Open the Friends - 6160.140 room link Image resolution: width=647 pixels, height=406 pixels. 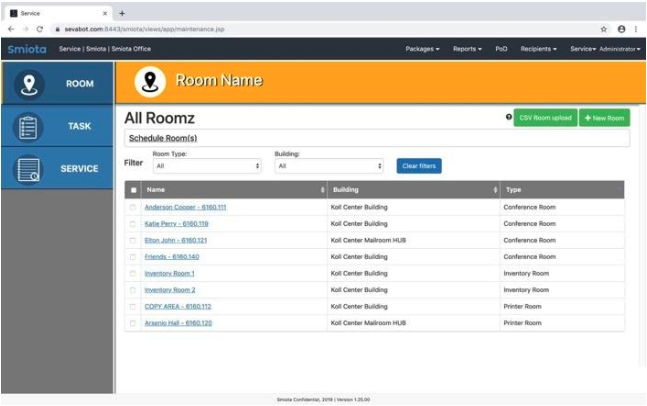[172, 257]
